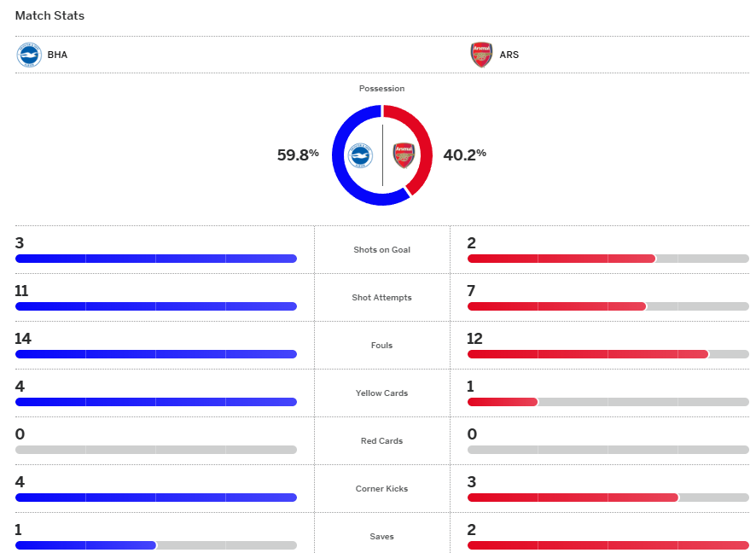
Task: Click Arsenal's red Shot Attempts bar
Action: click(556, 306)
